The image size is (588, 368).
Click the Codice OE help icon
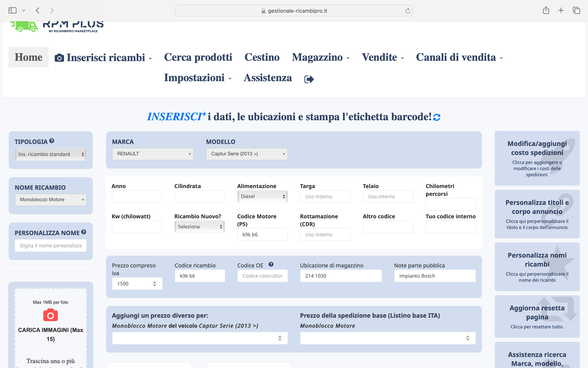coord(271,264)
